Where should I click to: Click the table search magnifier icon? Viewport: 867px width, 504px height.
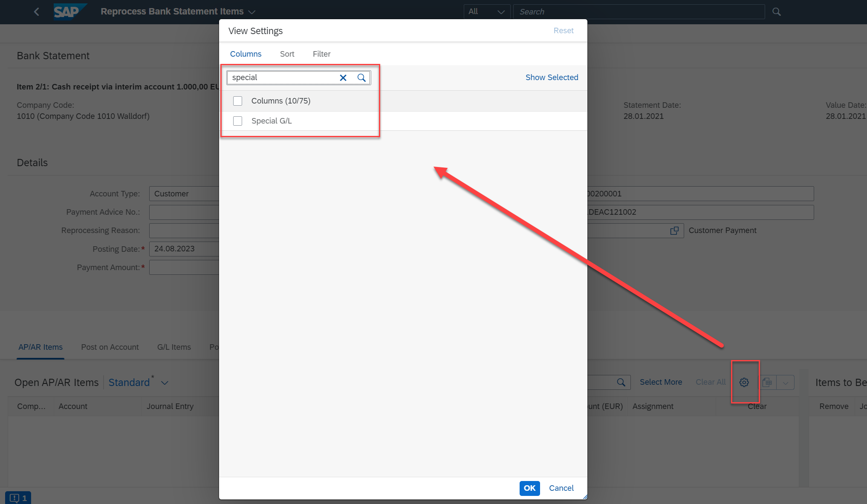[x=621, y=383]
